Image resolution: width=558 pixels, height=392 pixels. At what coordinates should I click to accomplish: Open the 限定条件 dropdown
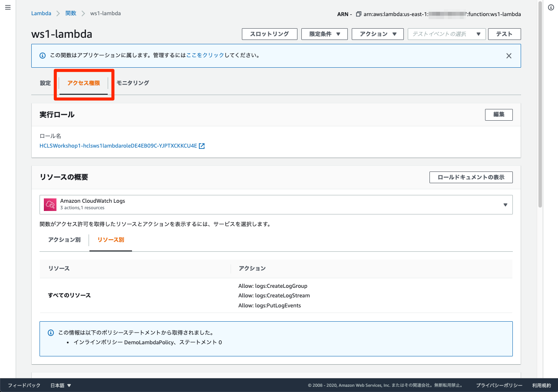click(x=324, y=34)
